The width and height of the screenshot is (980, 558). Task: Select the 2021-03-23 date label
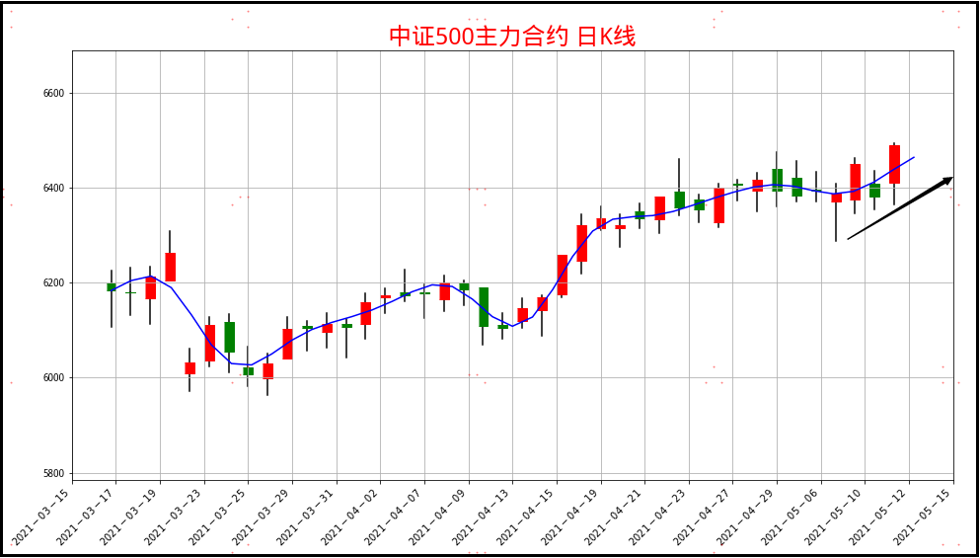[x=175, y=517]
